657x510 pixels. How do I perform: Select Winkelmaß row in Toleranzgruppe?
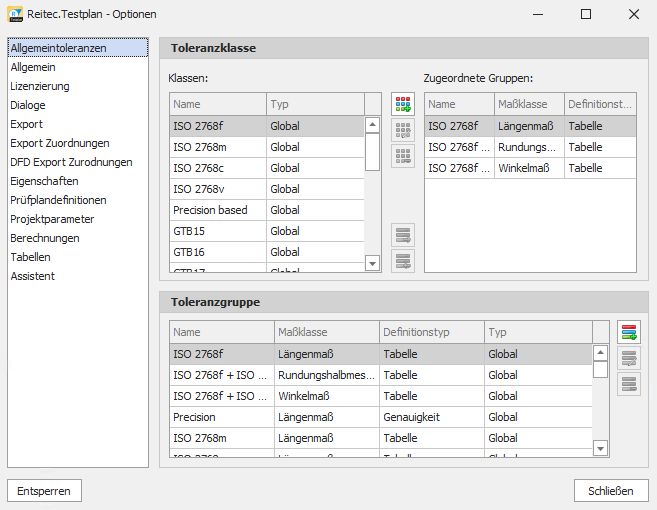click(x=381, y=396)
